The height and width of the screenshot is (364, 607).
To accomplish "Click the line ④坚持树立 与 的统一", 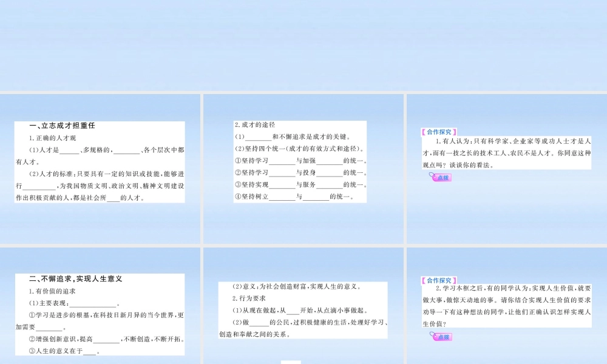I will tap(294, 197).
